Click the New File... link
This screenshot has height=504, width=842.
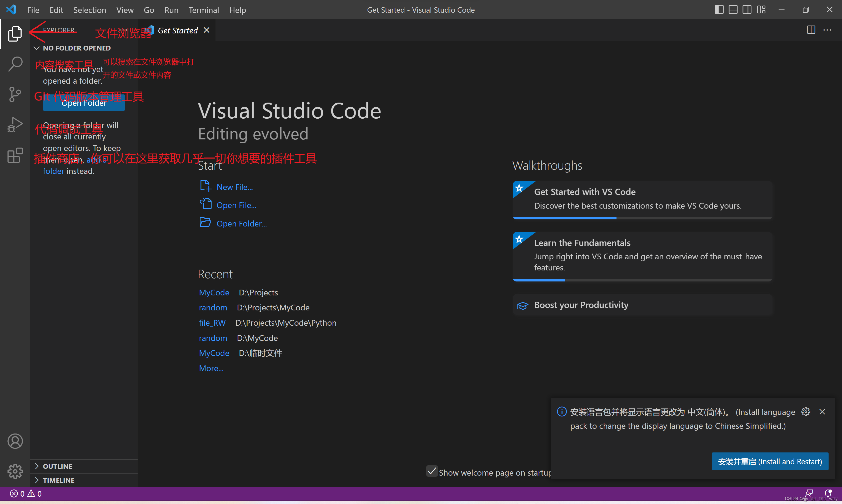pyautogui.click(x=234, y=187)
